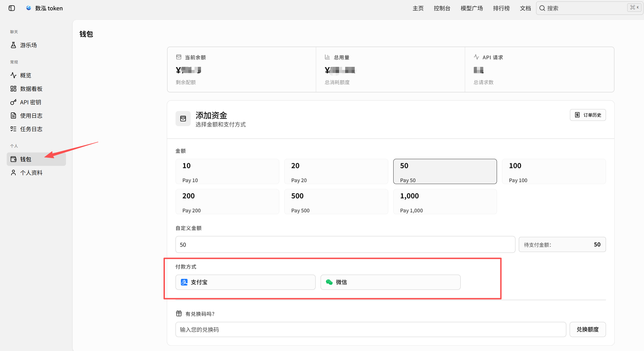Click the search magnifier icon
644x351 pixels.
542,8
